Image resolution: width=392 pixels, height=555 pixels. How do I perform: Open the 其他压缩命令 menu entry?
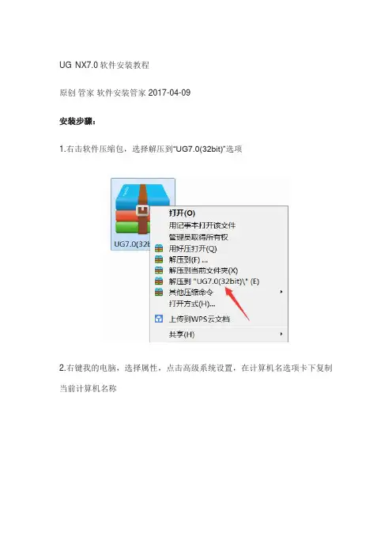tap(191, 293)
